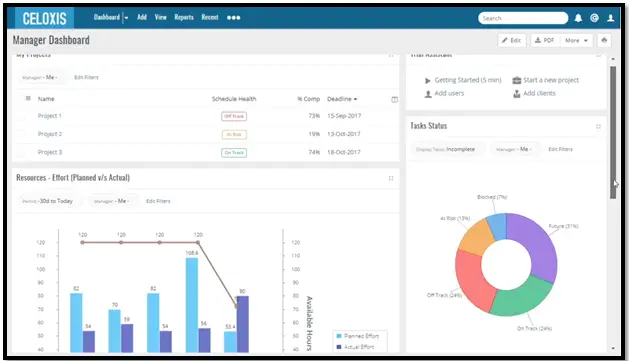Click the 15-Sep-2017 deadline cell

click(x=344, y=116)
